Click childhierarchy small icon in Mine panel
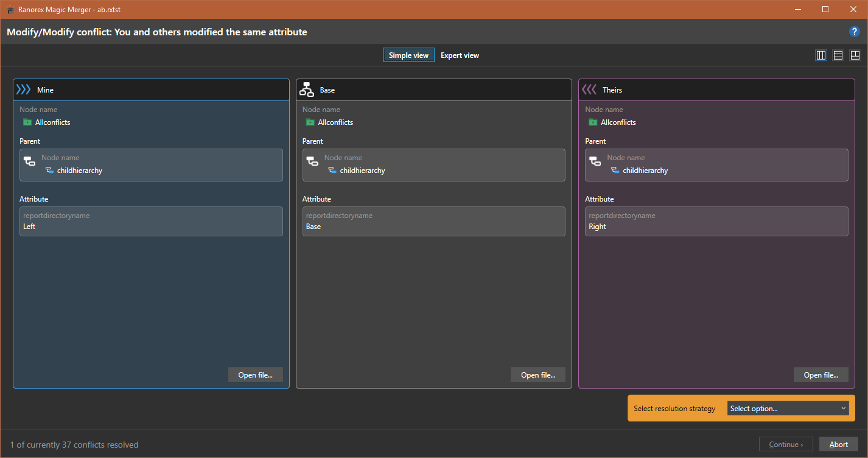This screenshot has width=868, height=458. (49, 171)
